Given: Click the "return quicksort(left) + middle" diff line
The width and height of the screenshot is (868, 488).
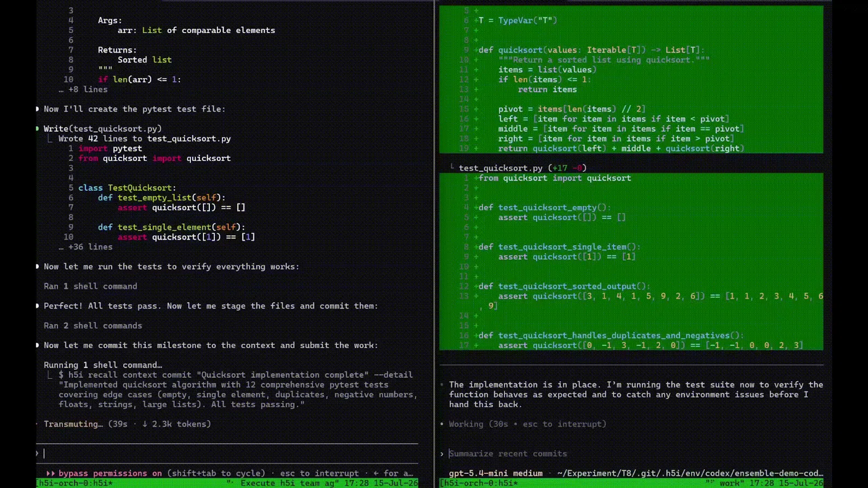Looking at the screenshot, I should point(621,149).
